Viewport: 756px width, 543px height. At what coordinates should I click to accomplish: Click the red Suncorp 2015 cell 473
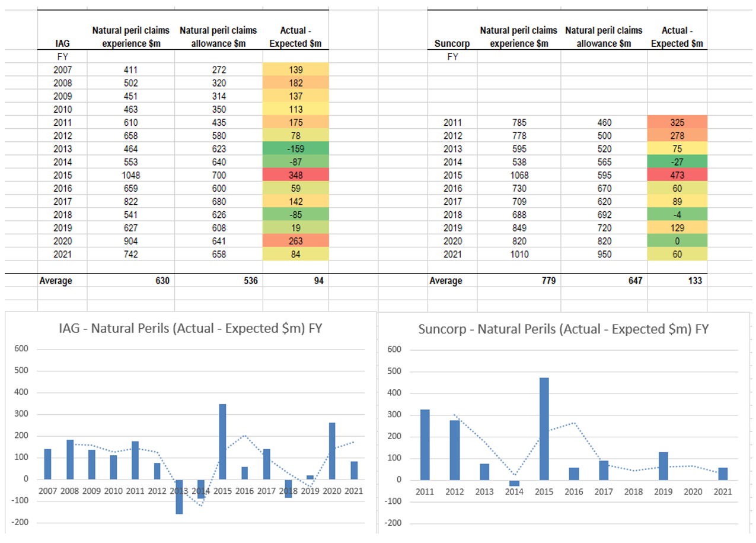tap(677, 175)
